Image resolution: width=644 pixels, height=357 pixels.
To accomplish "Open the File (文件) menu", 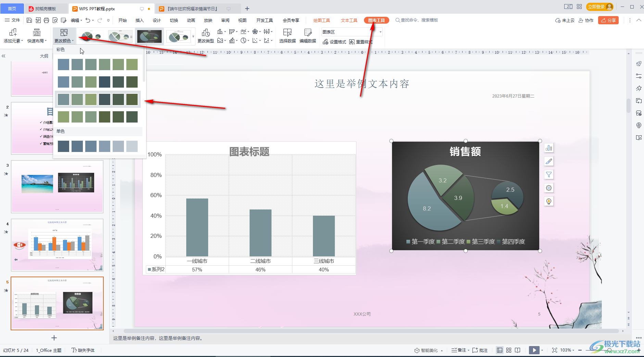I will point(12,20).
